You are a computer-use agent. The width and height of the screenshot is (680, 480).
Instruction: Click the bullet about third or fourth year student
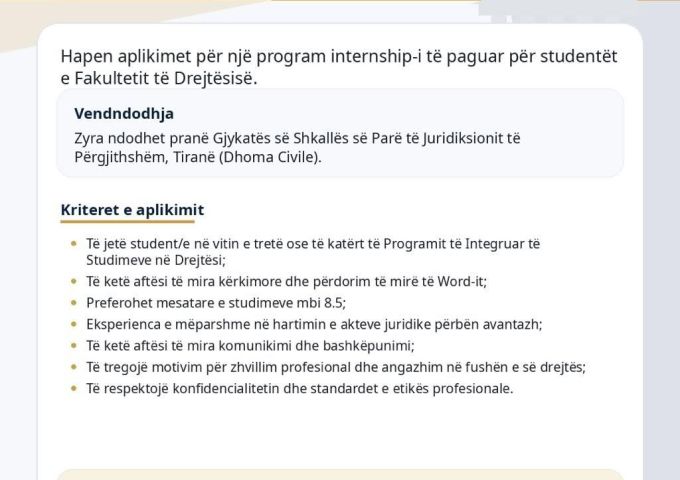pyautogui.click(x=313, y=252)
